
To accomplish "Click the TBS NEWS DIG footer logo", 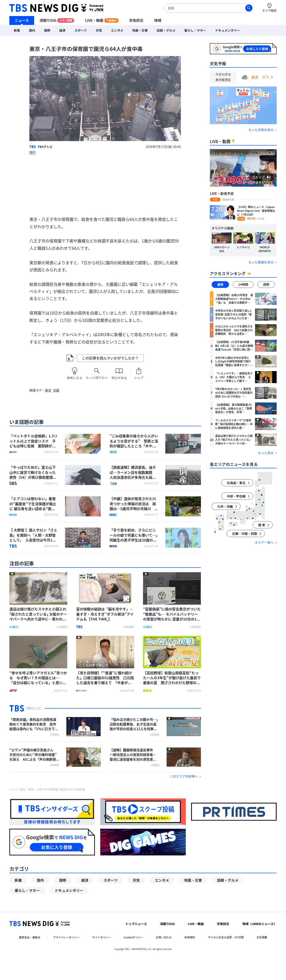I will pyautogui.click(x=40, y=923).
